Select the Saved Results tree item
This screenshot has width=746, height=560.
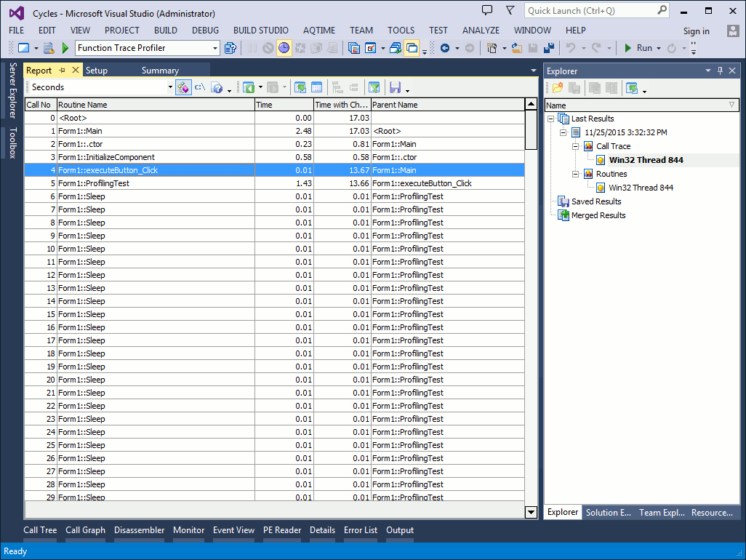[x=596, y=201]
